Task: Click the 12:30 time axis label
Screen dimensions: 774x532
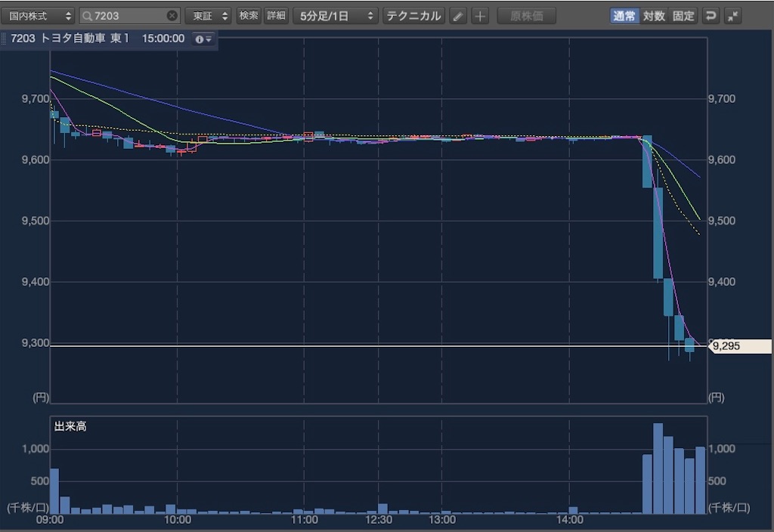Action: pos(379,520)
